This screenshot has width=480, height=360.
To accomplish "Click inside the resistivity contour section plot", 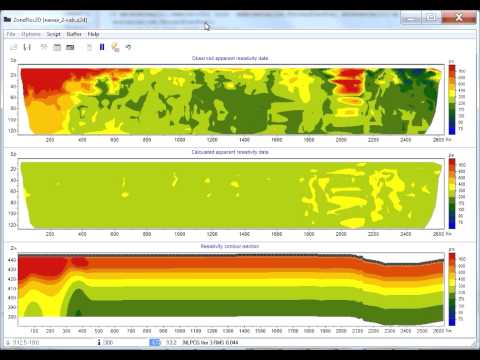I will (231, 289).
